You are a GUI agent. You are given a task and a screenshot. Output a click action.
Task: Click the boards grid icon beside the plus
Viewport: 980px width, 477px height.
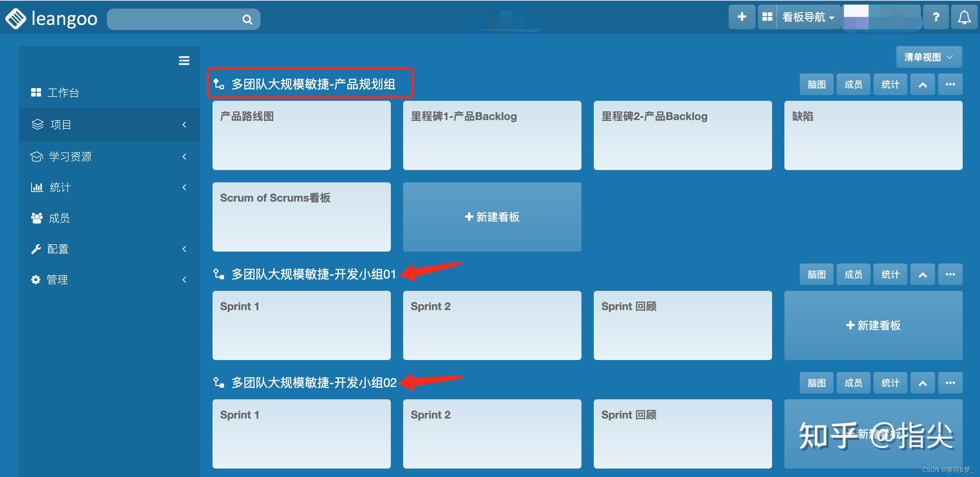767,17
